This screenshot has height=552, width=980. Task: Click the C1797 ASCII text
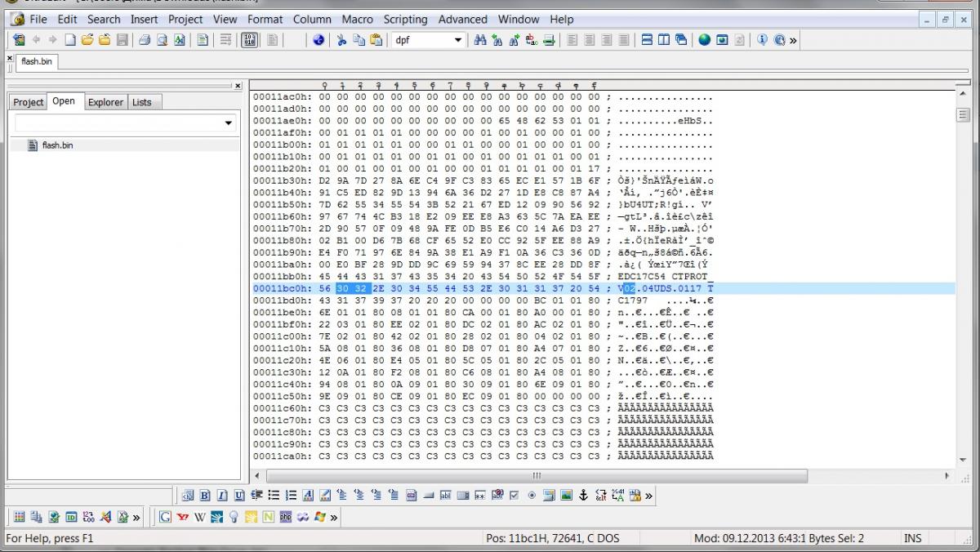tap(633, 300)
